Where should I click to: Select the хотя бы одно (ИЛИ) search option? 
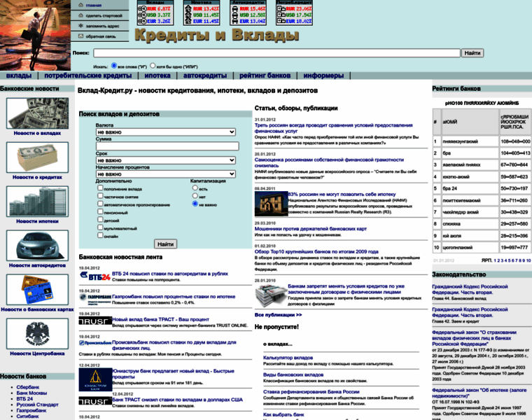153,66
